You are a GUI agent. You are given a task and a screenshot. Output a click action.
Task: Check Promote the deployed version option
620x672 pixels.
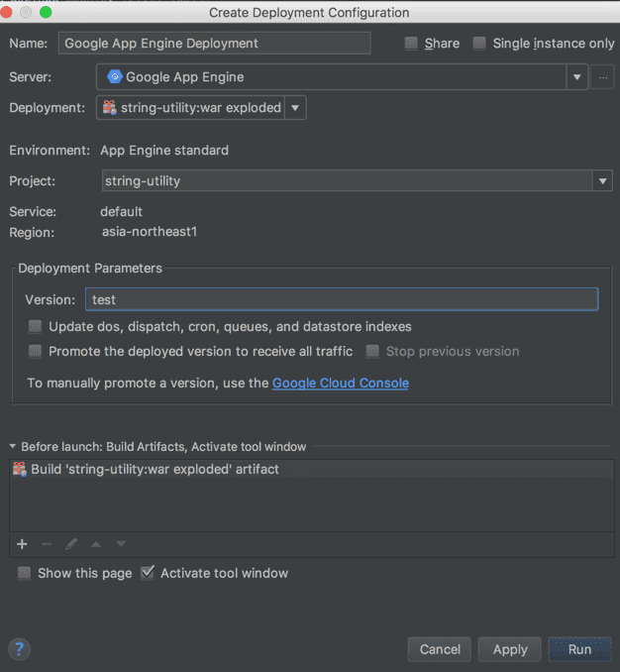(36, 351)
